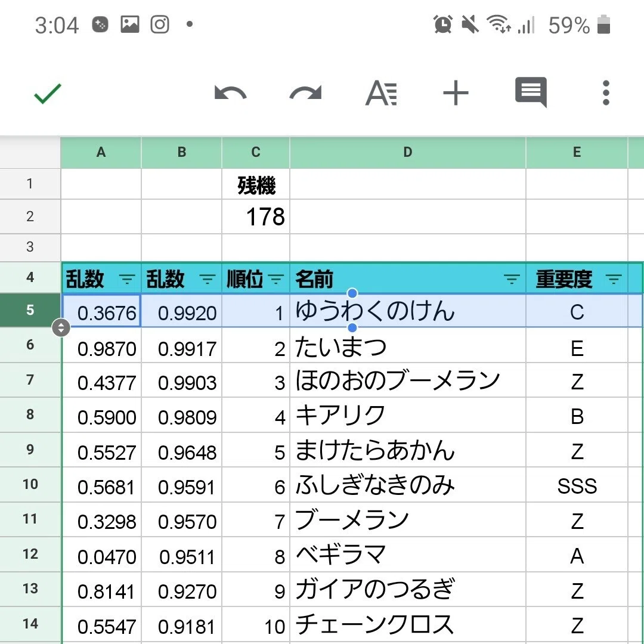
Task: Tap the game controller notification icon
Action: [x=100, y=24]
